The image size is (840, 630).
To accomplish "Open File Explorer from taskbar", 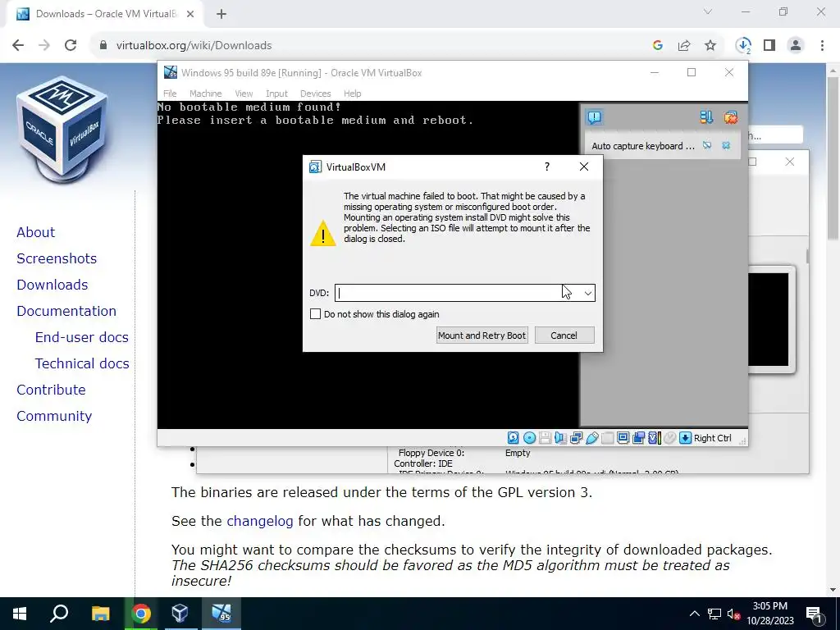I will pos(100,614).
